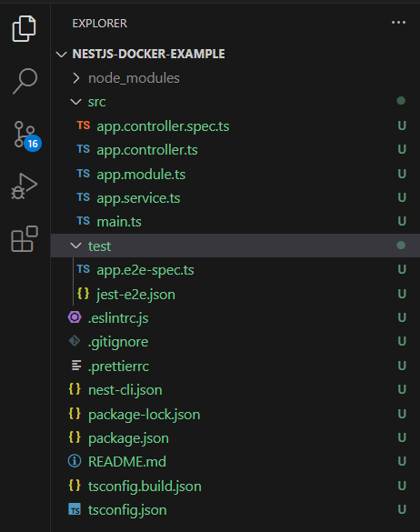Open the Extensions view
The width and height of the screenshot is (420, 532).
[x=24, y=239]
